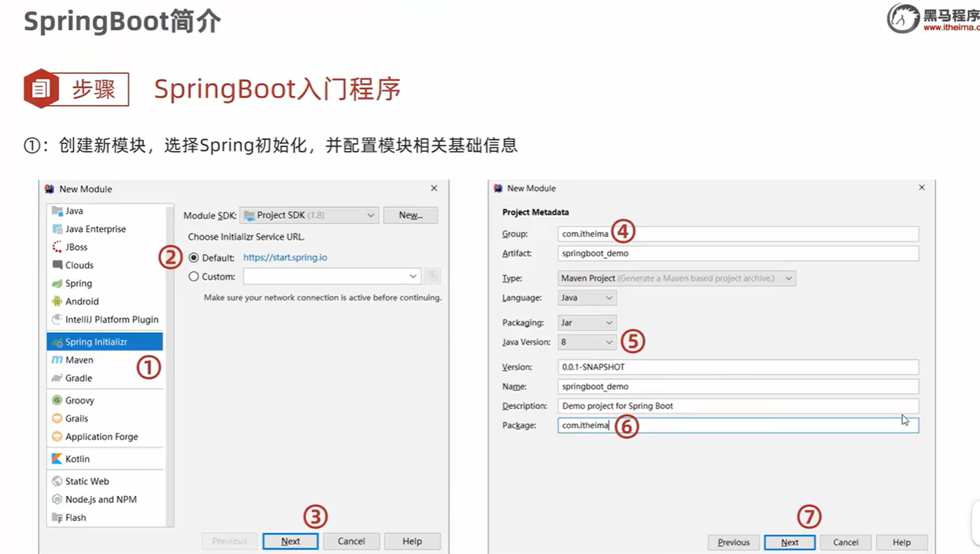Click Next in the left New Module dialog
The width and height of the screenshot is (980, 554).
click(x=290, y=541)
